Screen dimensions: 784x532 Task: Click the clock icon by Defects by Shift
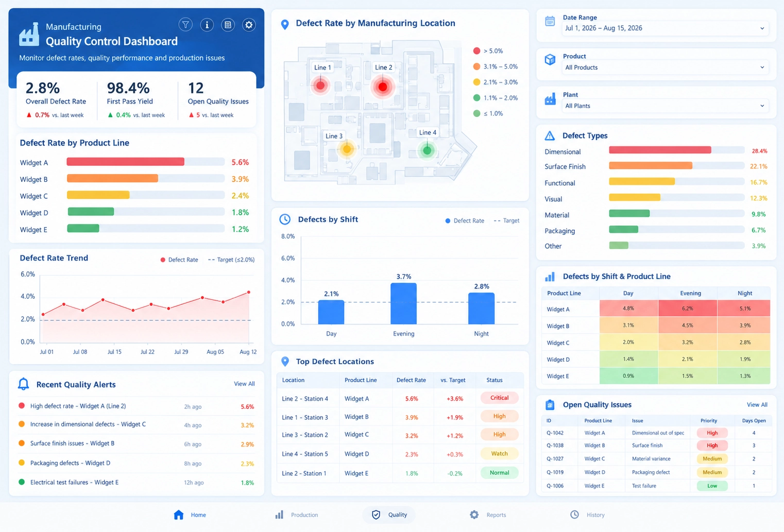[x=285, y=219]
